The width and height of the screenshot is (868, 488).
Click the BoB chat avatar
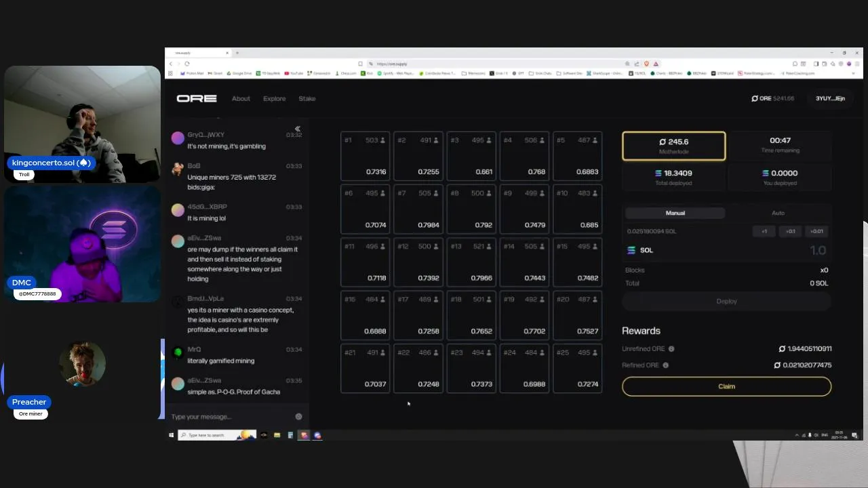[178, 169]
